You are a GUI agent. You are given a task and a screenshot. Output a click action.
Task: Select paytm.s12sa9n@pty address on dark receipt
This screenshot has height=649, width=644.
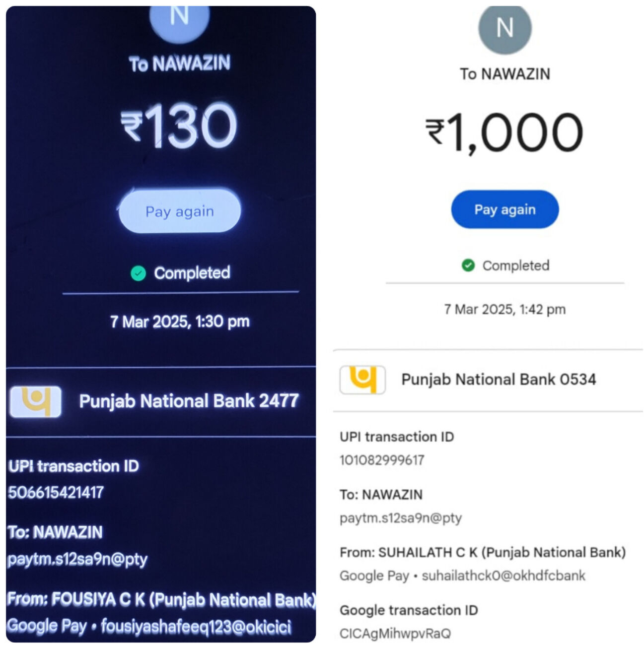[77, 559]
